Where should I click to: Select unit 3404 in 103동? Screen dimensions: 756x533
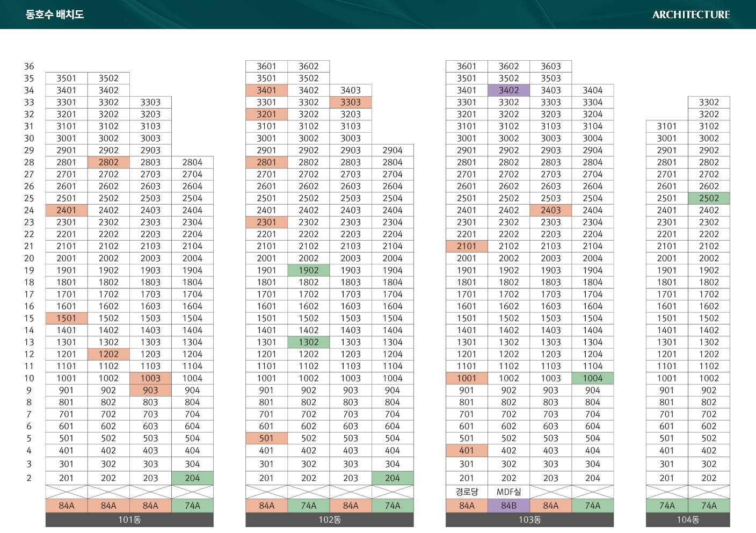pos(593,90)
